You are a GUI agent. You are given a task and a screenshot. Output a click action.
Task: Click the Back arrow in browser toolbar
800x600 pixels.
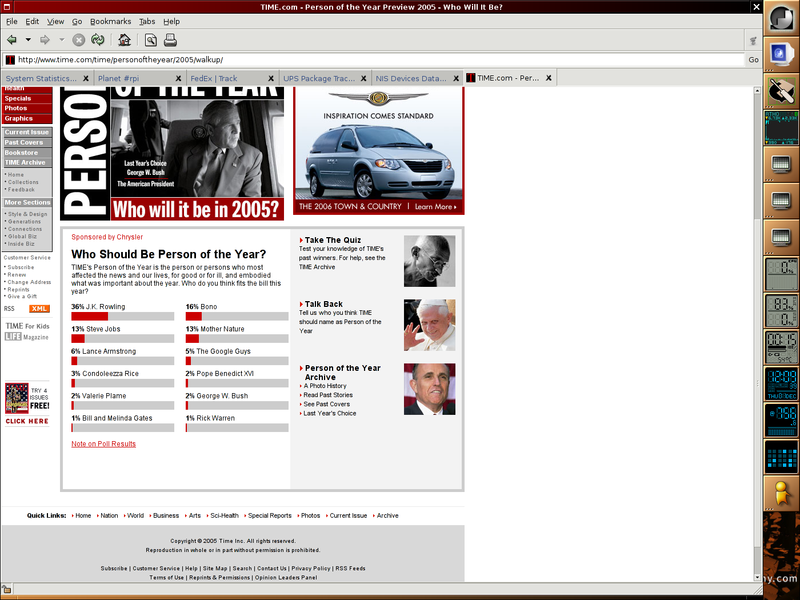[x=12, y=40]
